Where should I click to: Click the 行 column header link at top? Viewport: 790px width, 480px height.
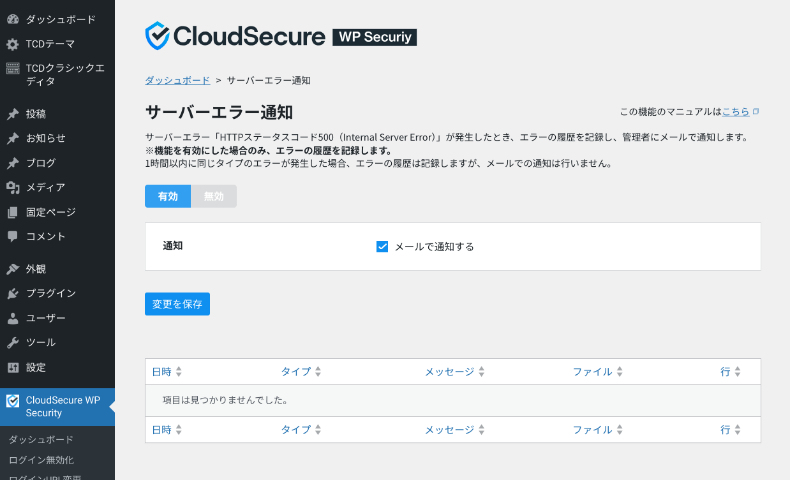point(725,372)
